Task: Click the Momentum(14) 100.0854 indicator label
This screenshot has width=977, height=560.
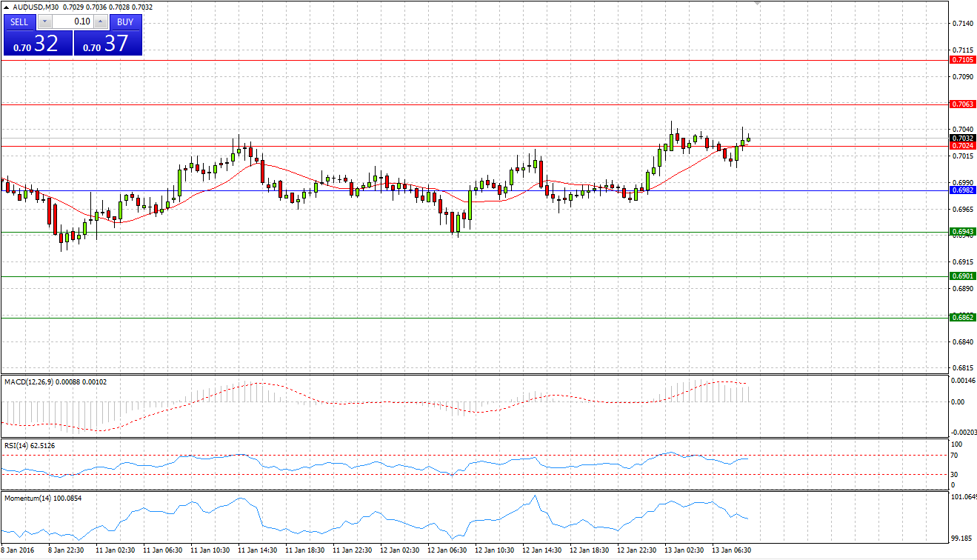Action: [x=43, y=499]
